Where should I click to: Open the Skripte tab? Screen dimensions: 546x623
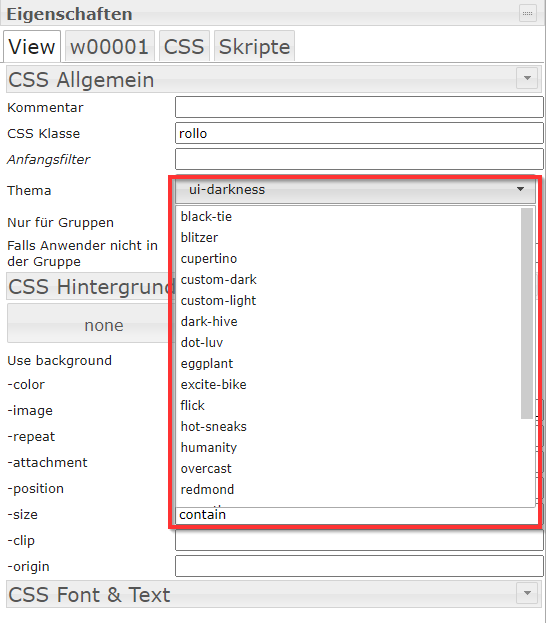point(254,46)
